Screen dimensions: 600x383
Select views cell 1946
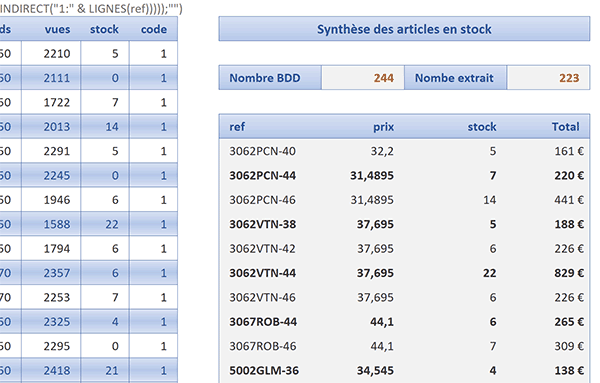point(51,200)
